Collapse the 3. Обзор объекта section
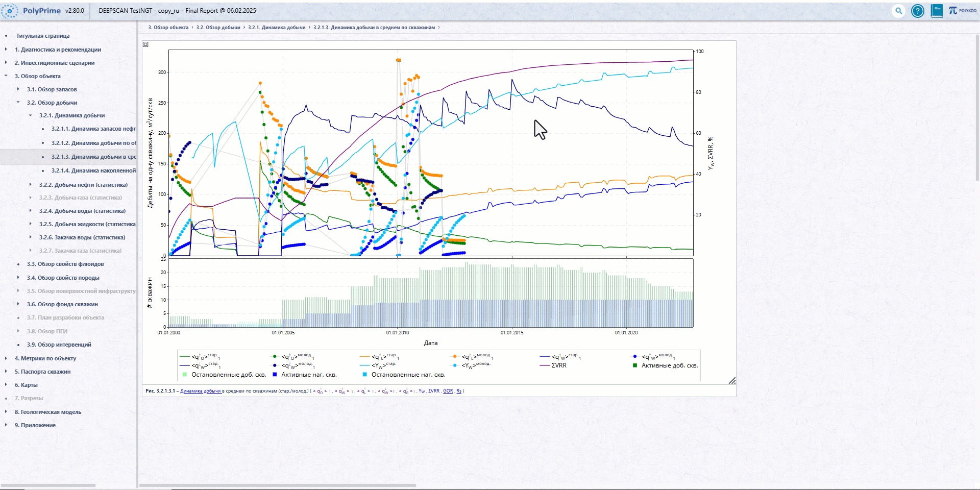Viewport: 980px width, 490px height. [x=6, y=76]
